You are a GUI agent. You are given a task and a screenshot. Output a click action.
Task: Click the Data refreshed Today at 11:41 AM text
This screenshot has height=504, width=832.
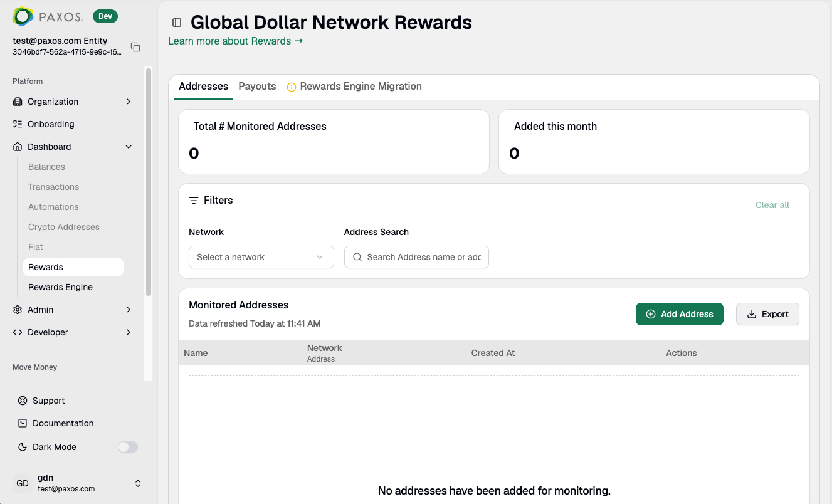tap(255, 324)
